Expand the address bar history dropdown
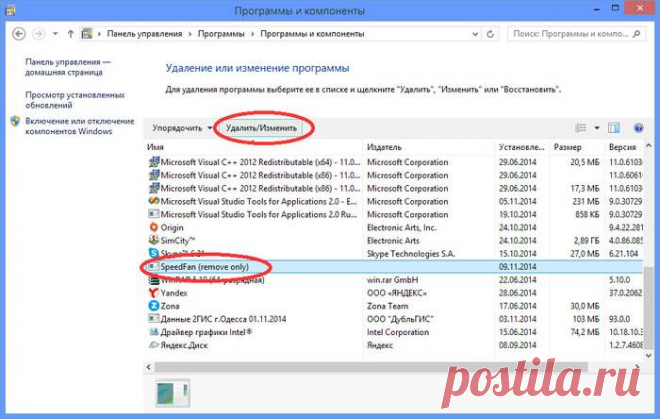660x419 pixels. [475, 34]
